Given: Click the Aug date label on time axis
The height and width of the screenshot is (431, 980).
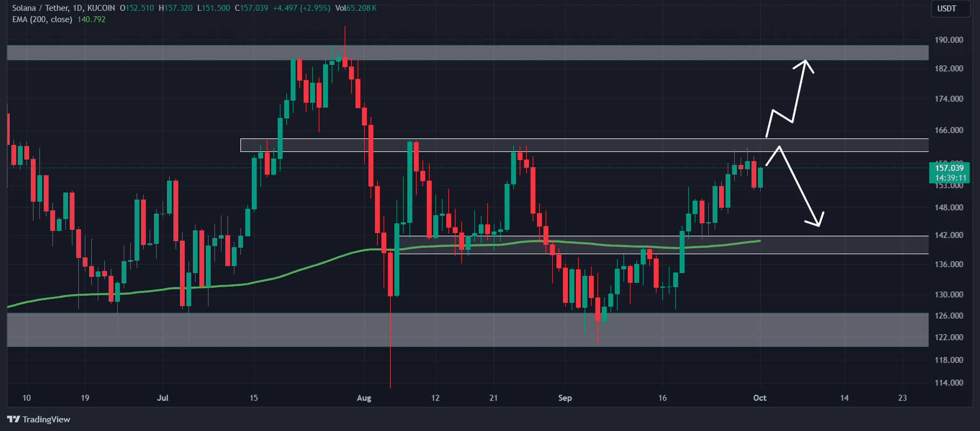Looking at the screenshot, I should [364, 398].
